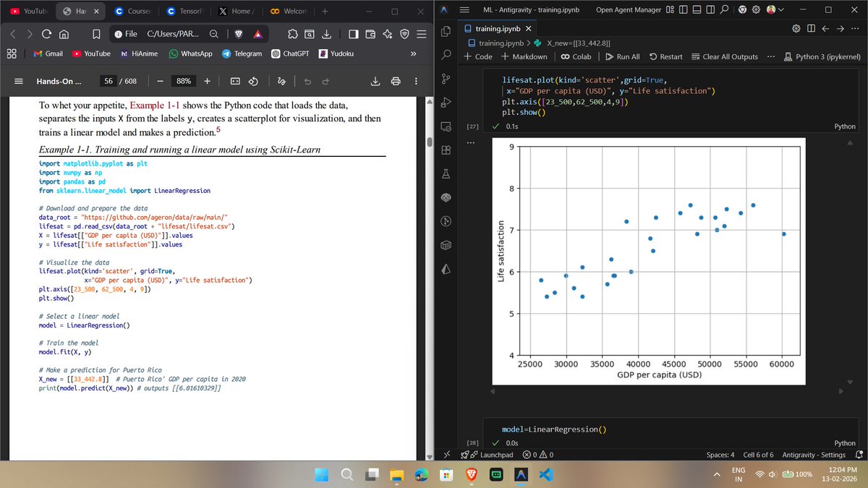Open the PDF viewer sidebar menu icon
Screen dimensions: 868x488
19,82
